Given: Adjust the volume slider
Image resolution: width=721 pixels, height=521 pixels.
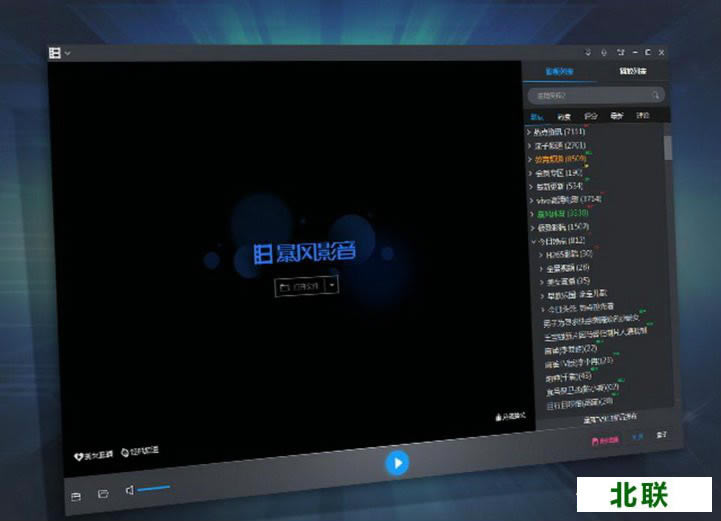Looking at the screenshot, I should [154, 489].
